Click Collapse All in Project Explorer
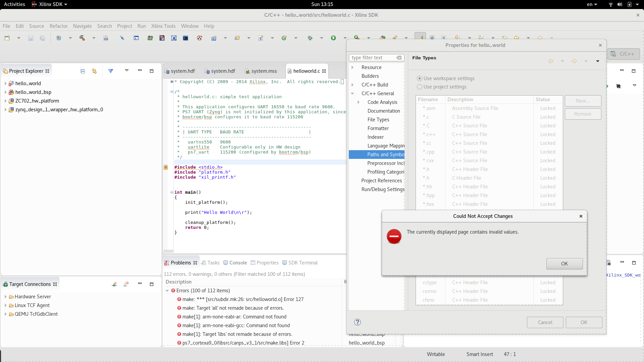644x362 pixels. pyautogui.click(x=83, y=71)
